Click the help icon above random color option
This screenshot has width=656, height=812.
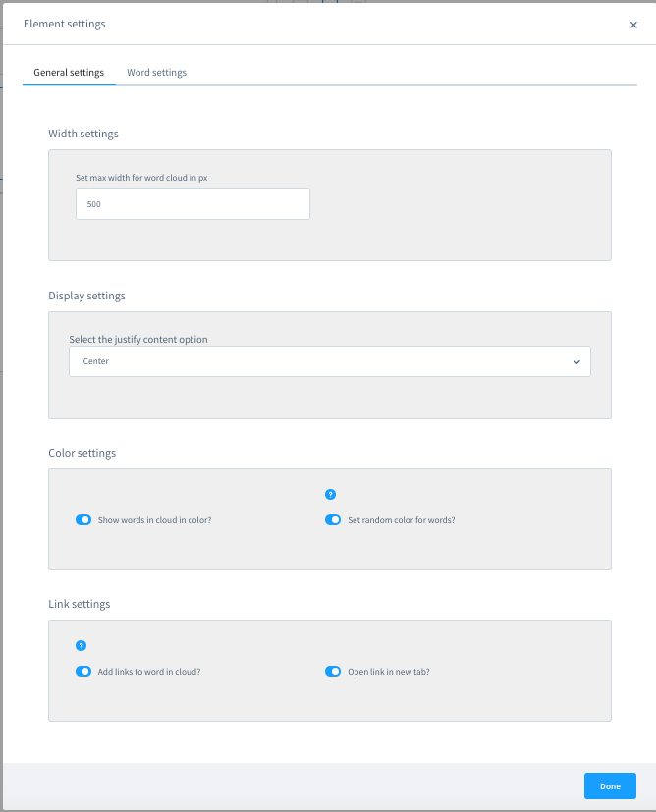(x=330, y=495)
